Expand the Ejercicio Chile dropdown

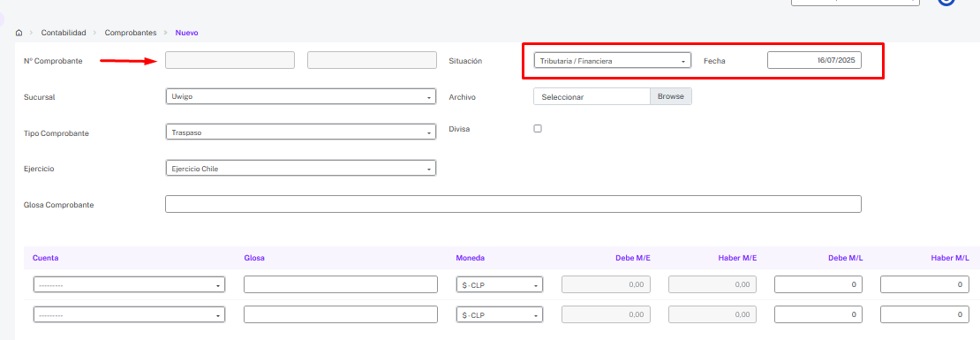[301, 169]
